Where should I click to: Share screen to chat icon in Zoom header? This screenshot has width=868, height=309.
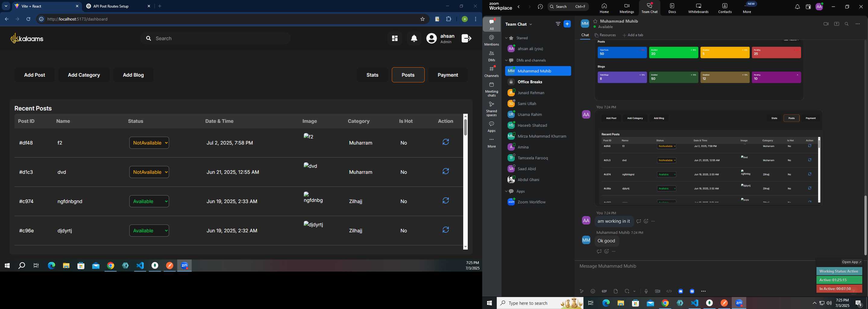point(836,24)
